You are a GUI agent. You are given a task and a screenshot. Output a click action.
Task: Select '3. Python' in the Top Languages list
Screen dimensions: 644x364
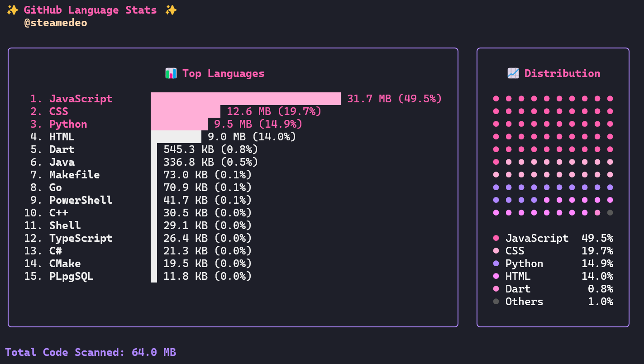[x=59, y=124]
